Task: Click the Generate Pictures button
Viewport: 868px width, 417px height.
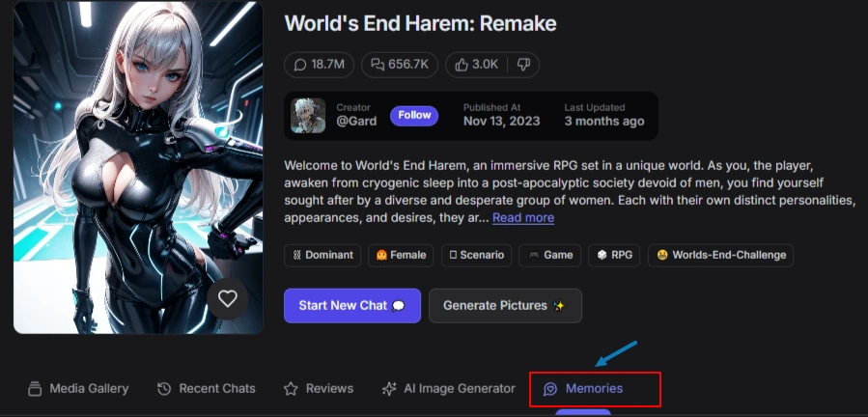Action: [505, 305]
